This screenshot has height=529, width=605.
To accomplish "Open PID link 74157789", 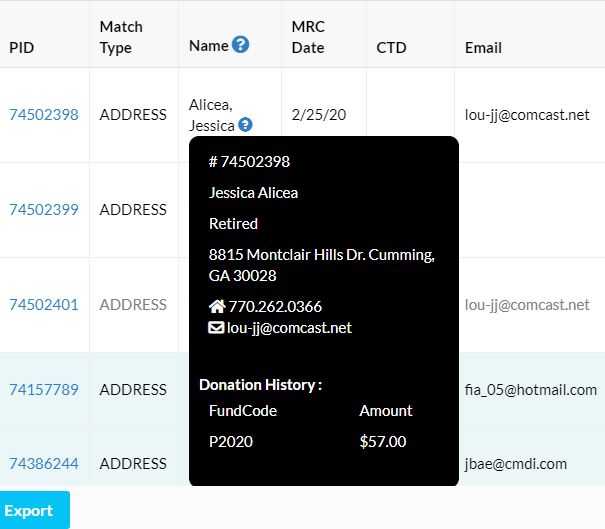I will coord(44,389).
